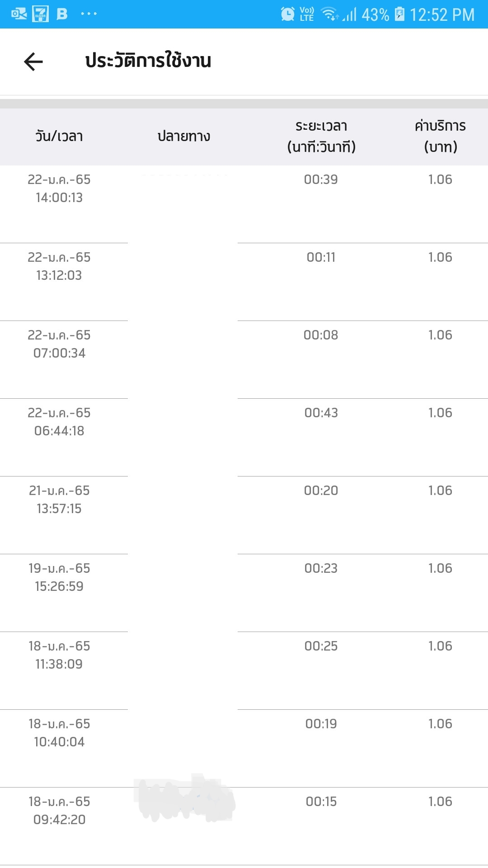Image resolution: width=488 pixels, height=868 pixels.
Task: Tap the ค่าบริการ (บาท) column header
Action: [440, 136]
